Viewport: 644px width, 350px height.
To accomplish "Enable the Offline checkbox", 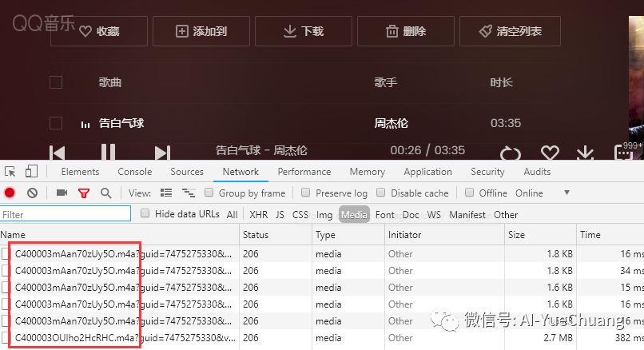I will 470,193.
